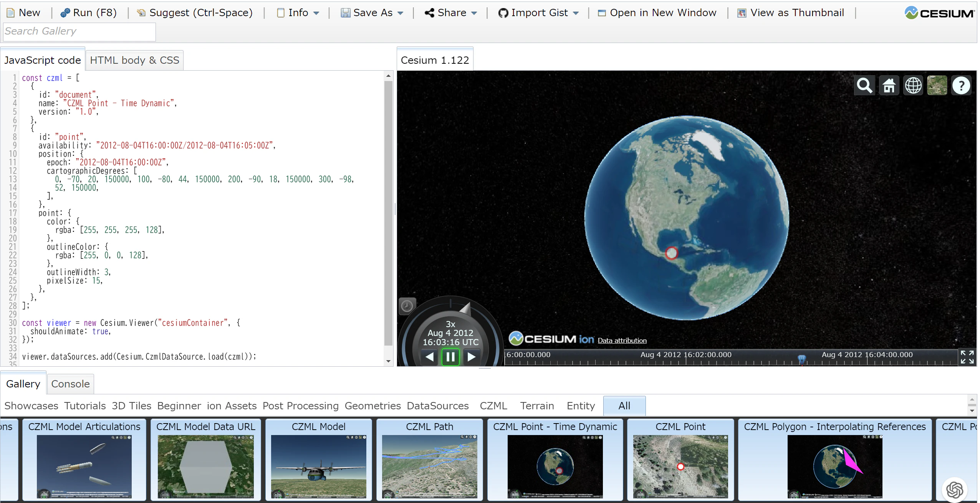Click the Import Gist GitHub icon
The height and width of the screenshot is (503, 980).
[503, 13]
